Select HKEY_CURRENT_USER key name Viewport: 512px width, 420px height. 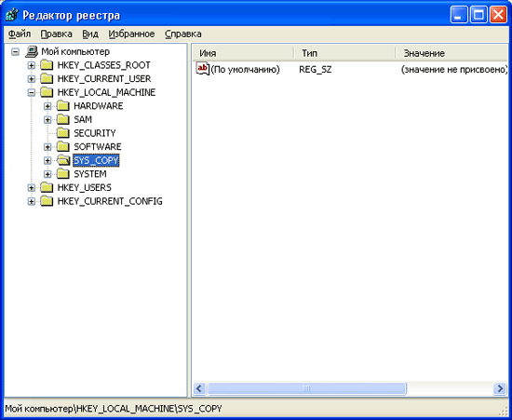(x=104, y=79)
